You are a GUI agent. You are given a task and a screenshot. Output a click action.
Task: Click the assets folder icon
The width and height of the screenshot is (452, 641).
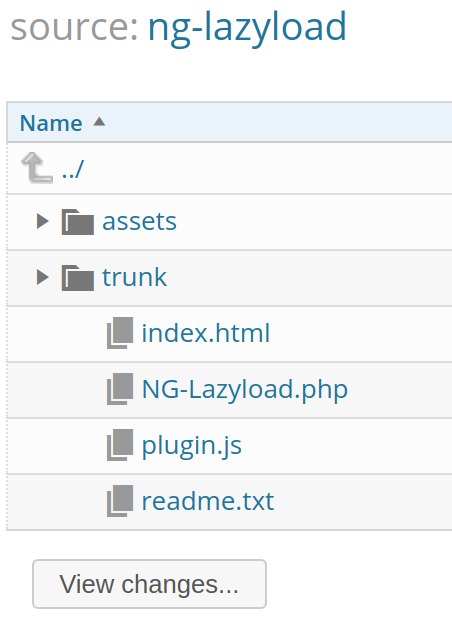pyautogui.click(x=78, y=222)
